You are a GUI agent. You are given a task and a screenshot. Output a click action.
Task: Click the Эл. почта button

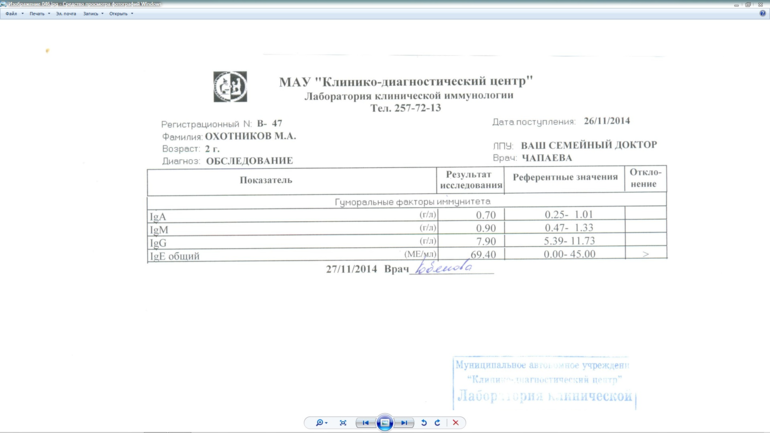66,14
